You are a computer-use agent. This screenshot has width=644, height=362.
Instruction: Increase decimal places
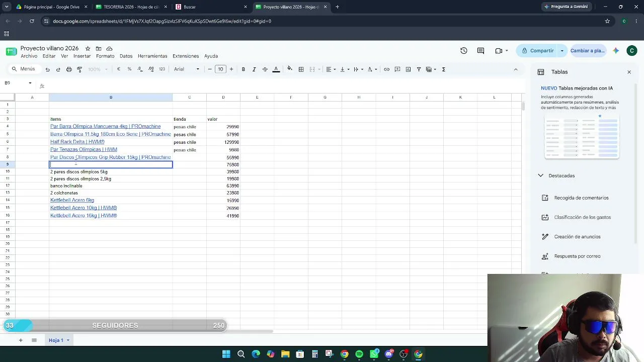(x=151, y=69)
